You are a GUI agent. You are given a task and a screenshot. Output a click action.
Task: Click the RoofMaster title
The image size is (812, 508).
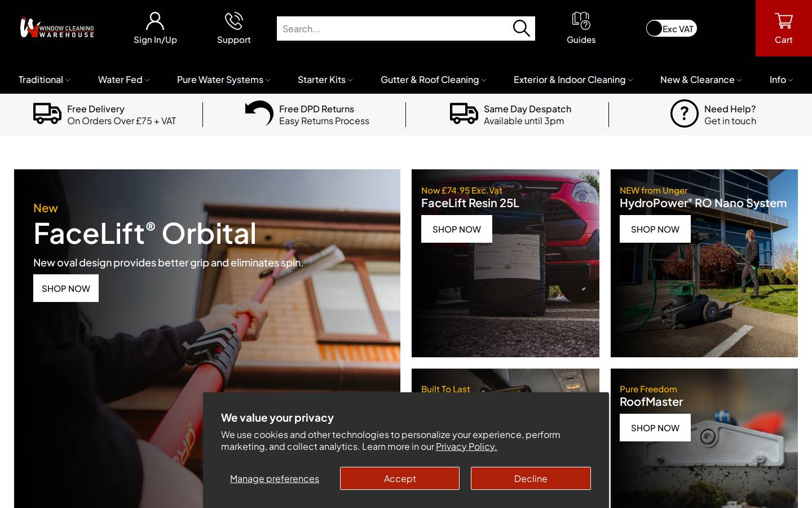click(651, 402)
